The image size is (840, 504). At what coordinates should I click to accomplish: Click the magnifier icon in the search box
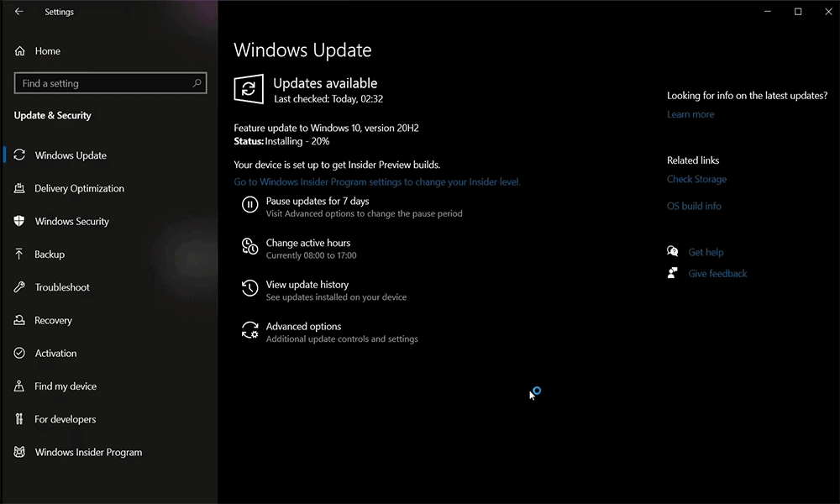[x=197, y=83]
